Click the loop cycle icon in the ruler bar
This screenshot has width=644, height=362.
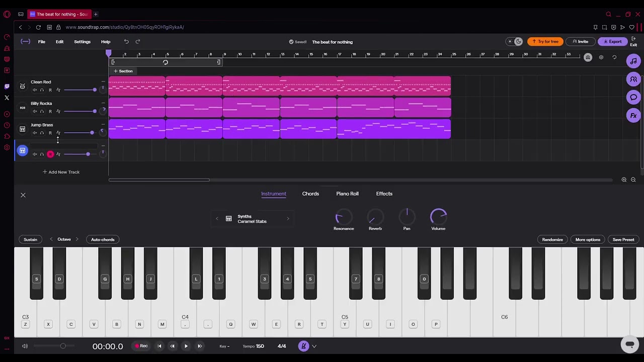(165, 62)
